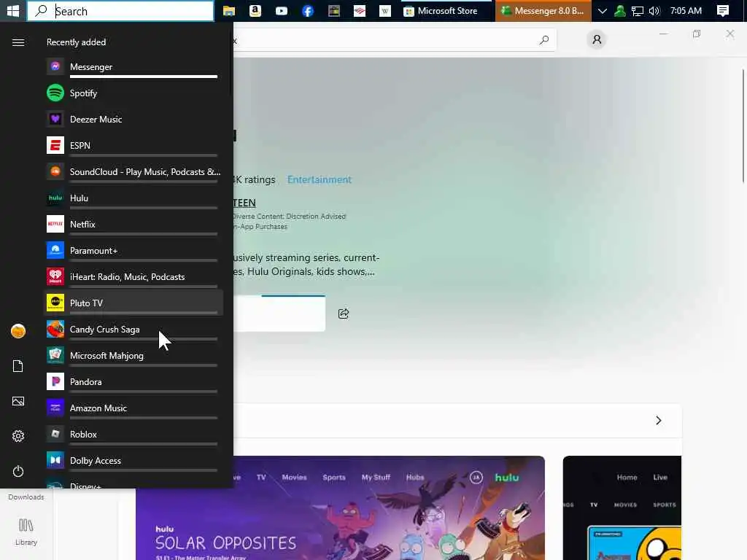Launch Spotify from Recently added
The height and width of the screenshot is (560, 747).
click(133, 93)
